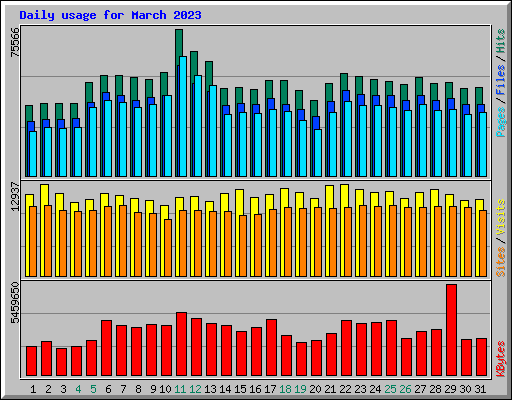The width and height of the screenshot is (512, 400).
Task: Click day label 14 on x-axis
Action: [x=225, y=389]
